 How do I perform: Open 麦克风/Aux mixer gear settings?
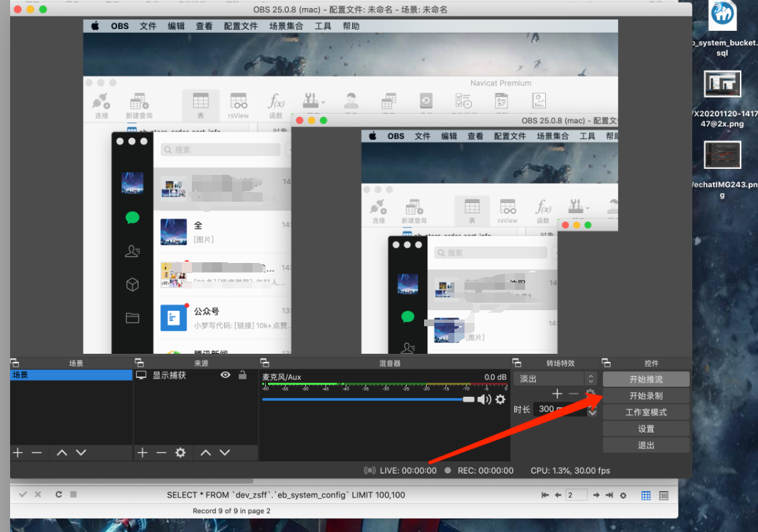point(500,399)
